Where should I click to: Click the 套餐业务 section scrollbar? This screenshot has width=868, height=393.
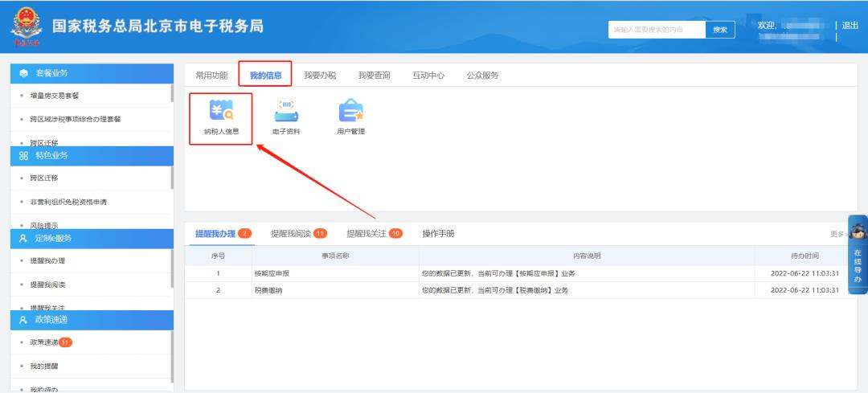pyautogui.click(x=172, y=93)
